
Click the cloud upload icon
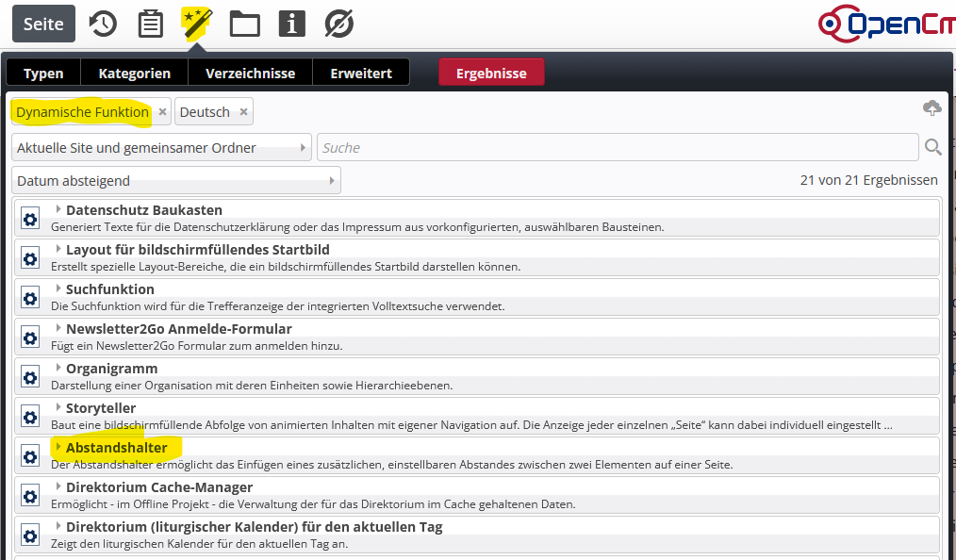(931, 108)
